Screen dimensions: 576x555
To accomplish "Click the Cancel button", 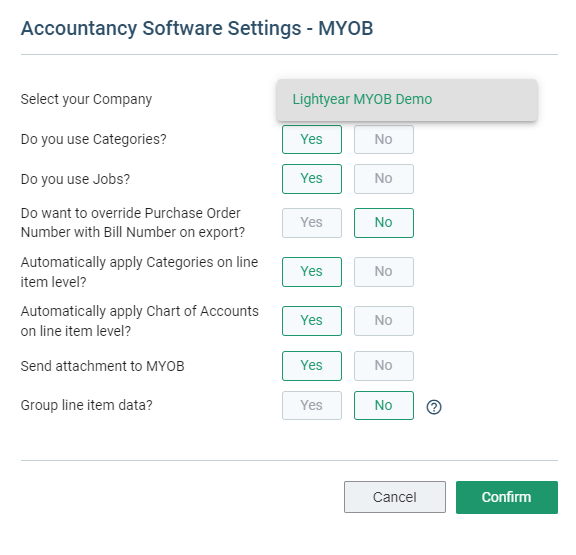I will pyautogui.click(x=395, y=497).
